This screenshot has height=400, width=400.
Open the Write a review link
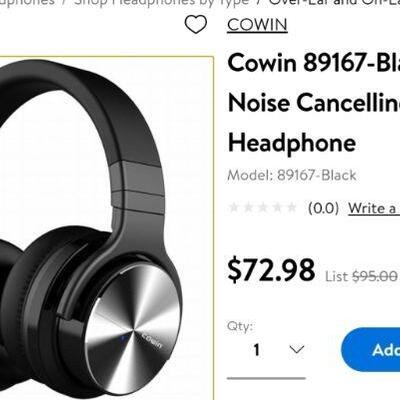tap(374, 209)
